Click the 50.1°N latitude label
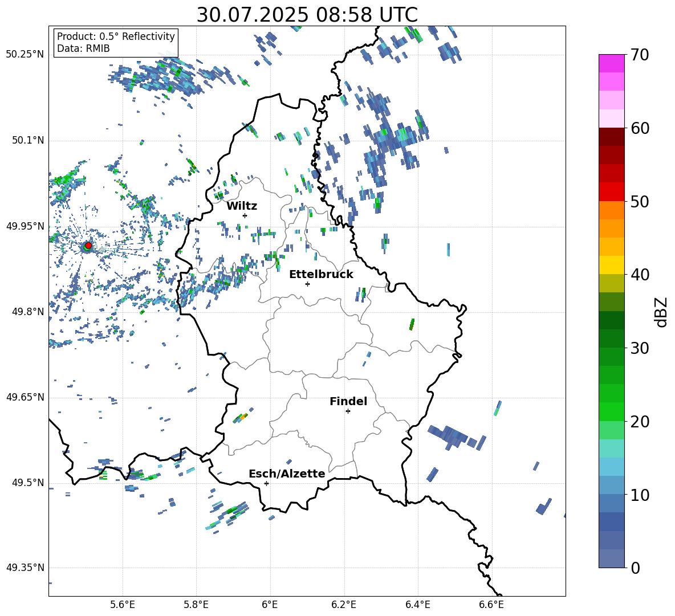The height and width of the screenshot is (616, 675). pyautogui.click(x=27, y=141)
